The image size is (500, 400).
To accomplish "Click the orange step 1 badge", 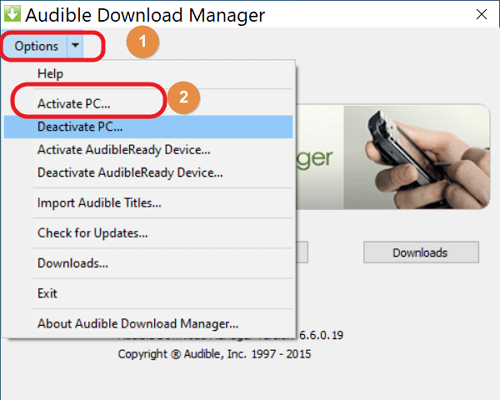I will click(x=143, y=42).
